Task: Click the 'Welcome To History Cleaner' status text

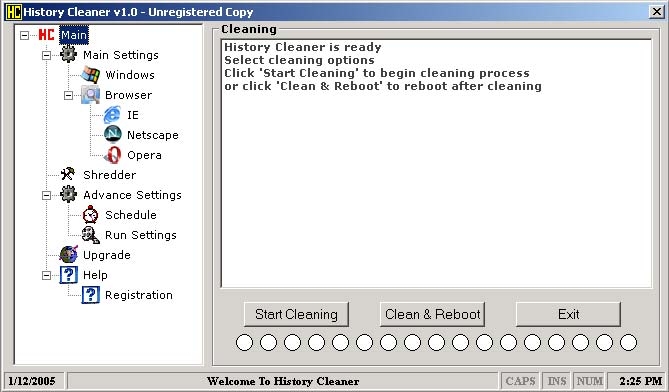Action: (283, 381)
